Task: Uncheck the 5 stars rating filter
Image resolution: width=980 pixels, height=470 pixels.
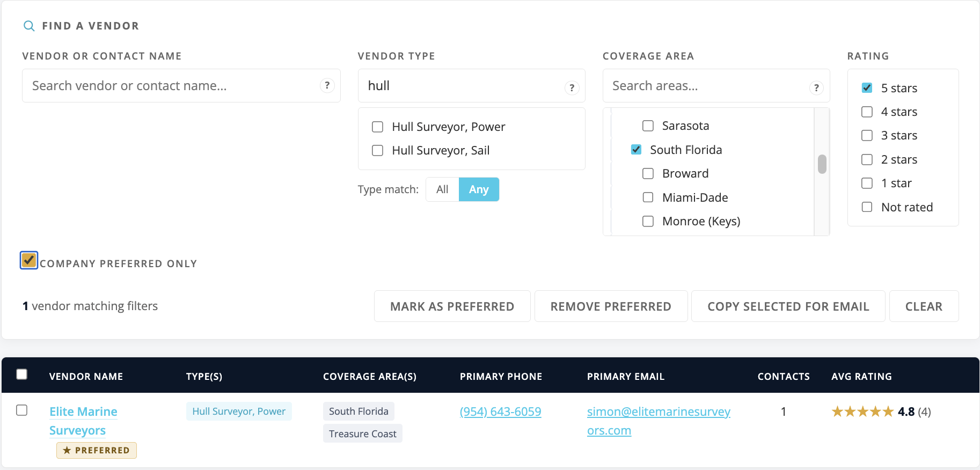Action: tap(867, 87)
